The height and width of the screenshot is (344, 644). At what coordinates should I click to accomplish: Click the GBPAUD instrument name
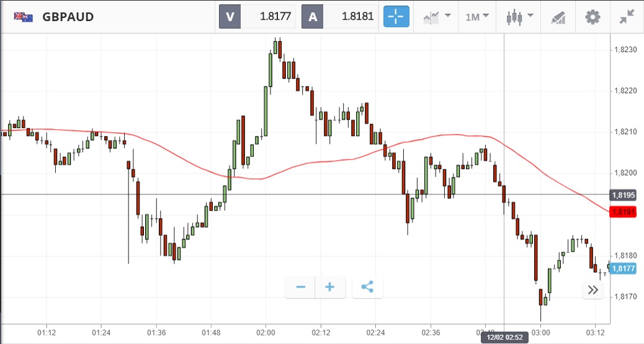(x=68, y=17)
